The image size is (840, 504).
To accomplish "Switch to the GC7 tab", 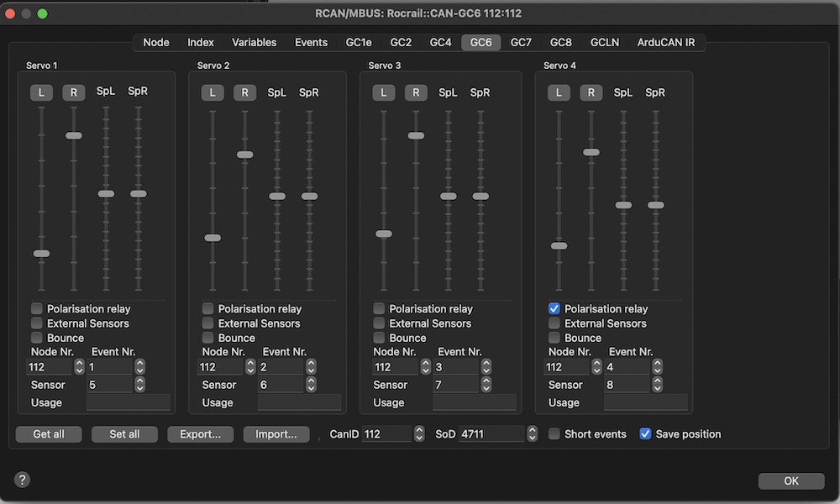I will coord(521,42).
